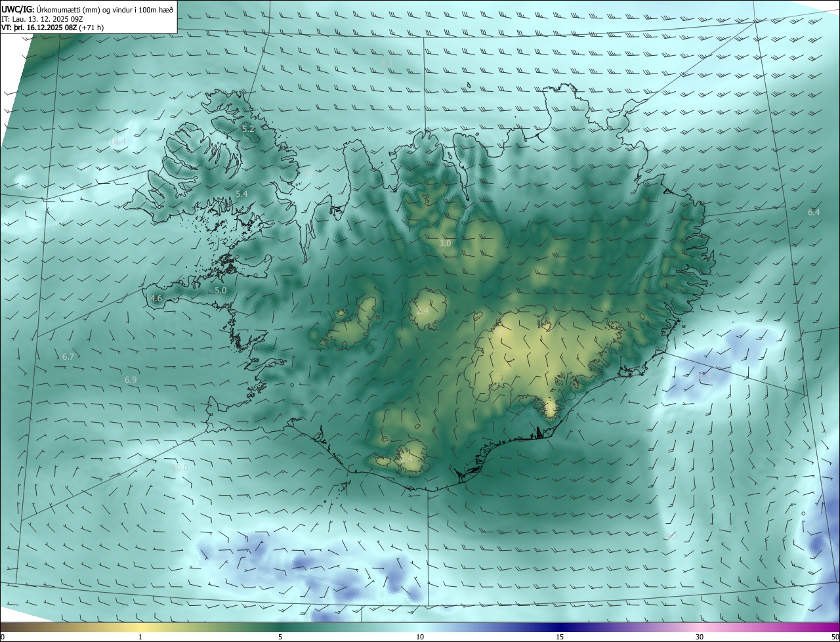Click the 30 tick on the color scale
This screenshot has width=840, height=642.
coord(700,637)
